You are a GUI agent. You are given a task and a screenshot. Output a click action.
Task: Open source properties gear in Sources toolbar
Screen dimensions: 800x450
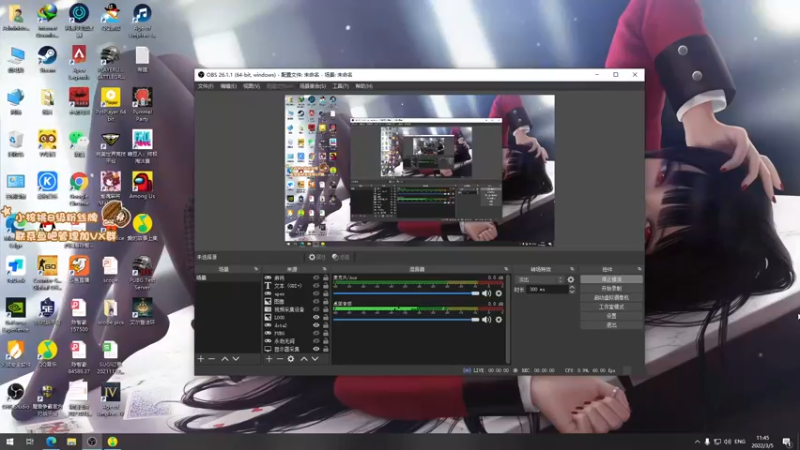[291, 359]
